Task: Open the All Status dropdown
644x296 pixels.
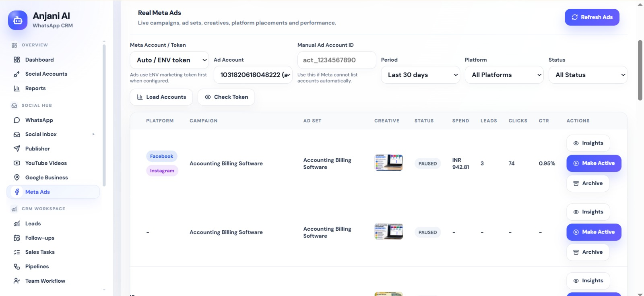Action: tap(588, 75)
